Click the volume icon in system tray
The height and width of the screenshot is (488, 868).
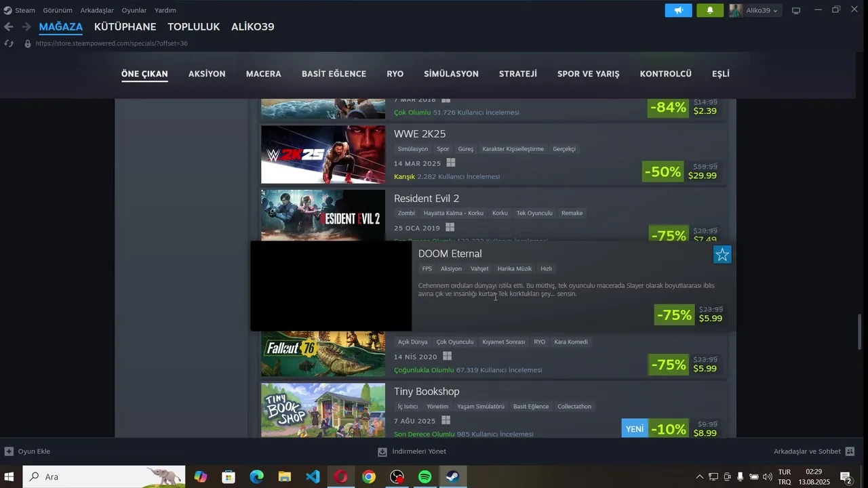point(767,477)
